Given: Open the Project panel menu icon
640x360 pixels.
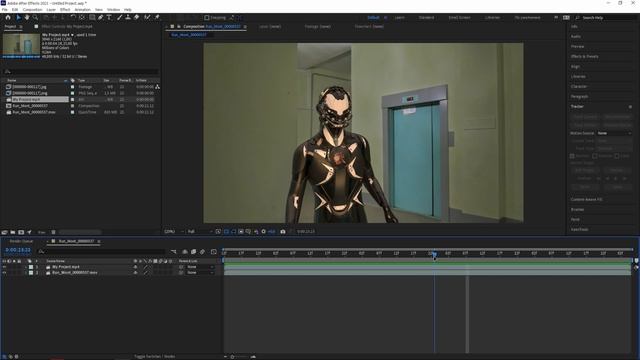Looking at the screenshot, I should coord(21,27).
